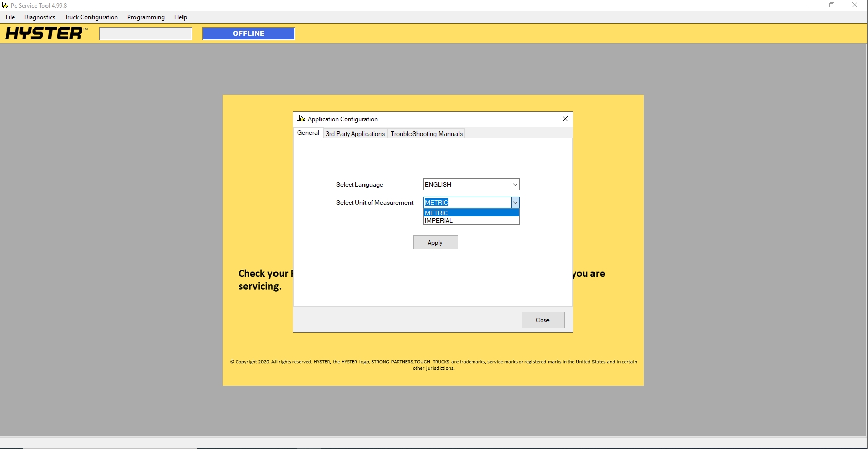Open the Diagnostics menu
This screenshot has height=449, width=868.
(39, 17)
